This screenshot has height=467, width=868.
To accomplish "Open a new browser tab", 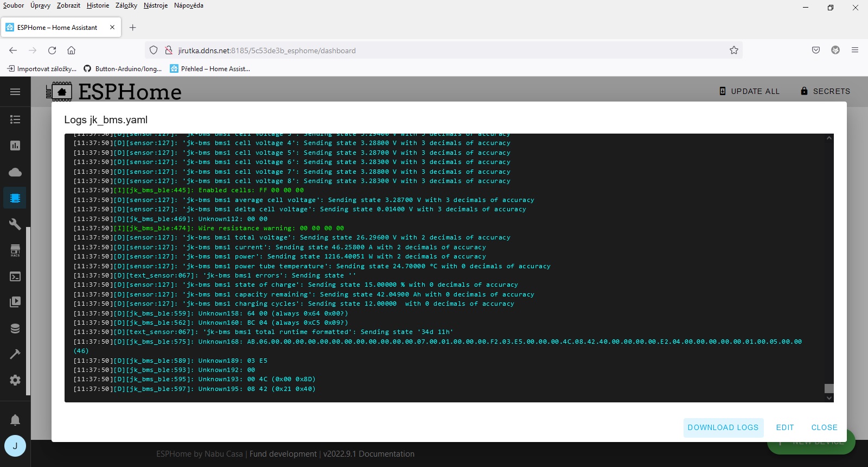I will pyautogui.click(x=133, y=28).
